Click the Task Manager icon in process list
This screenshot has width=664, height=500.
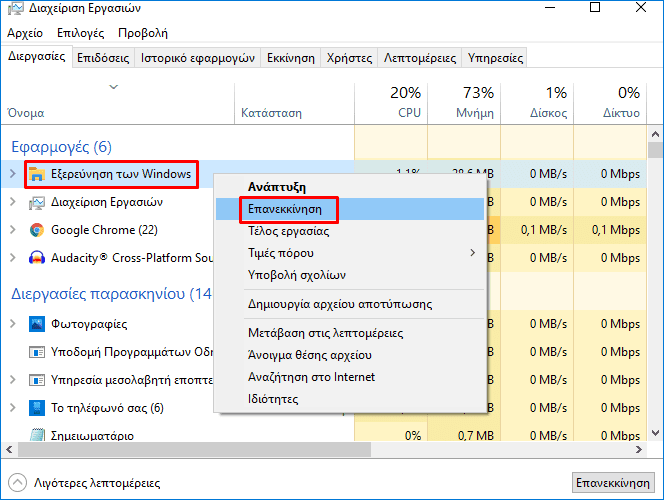[37, 202]
